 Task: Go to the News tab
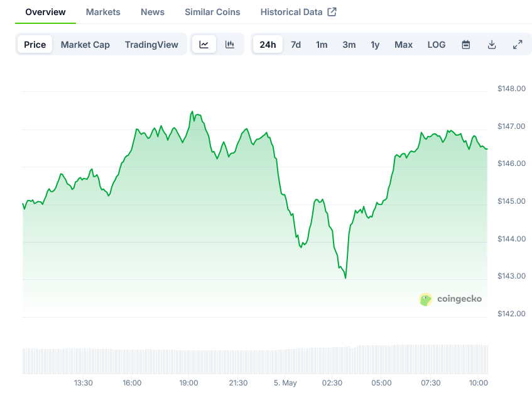pyautogui.click(x=153, y=12)
